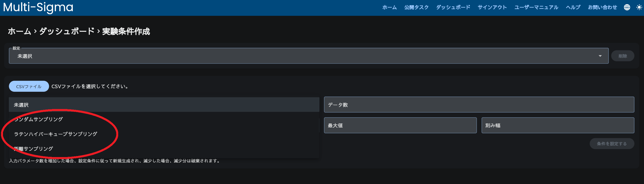This screenshot has width=644, height=184.
Task: Click the 削除 button
Action: coord(622,56)
